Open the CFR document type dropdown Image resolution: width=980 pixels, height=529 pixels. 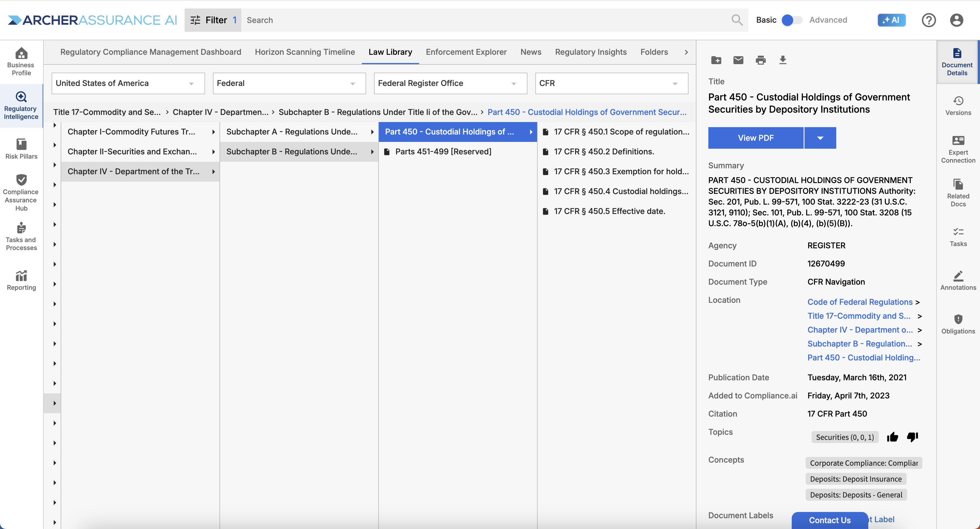(611, 83)
